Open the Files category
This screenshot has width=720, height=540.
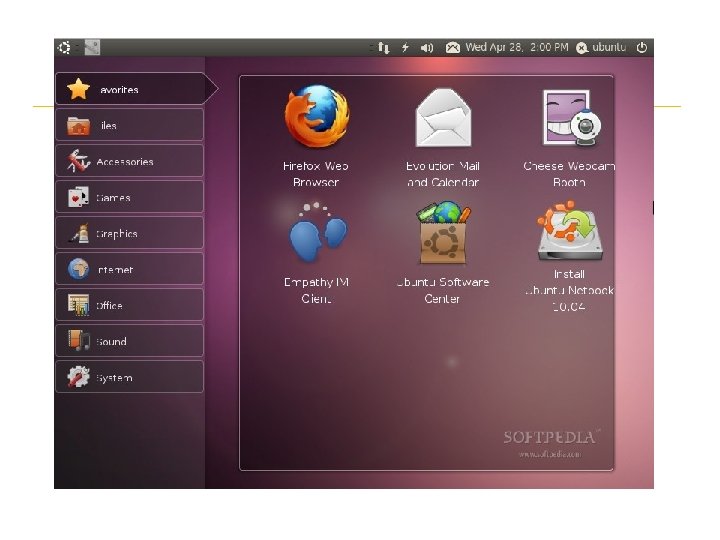coord(129,124)
